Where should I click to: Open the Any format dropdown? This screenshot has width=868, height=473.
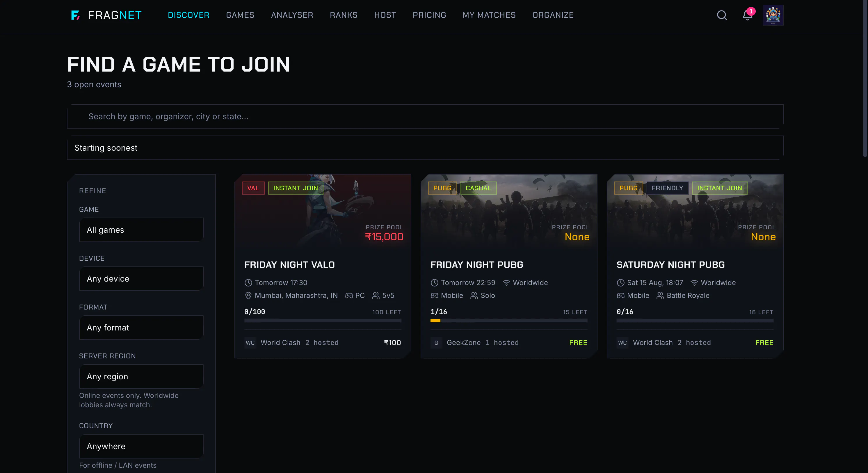[x=141, y=328]
